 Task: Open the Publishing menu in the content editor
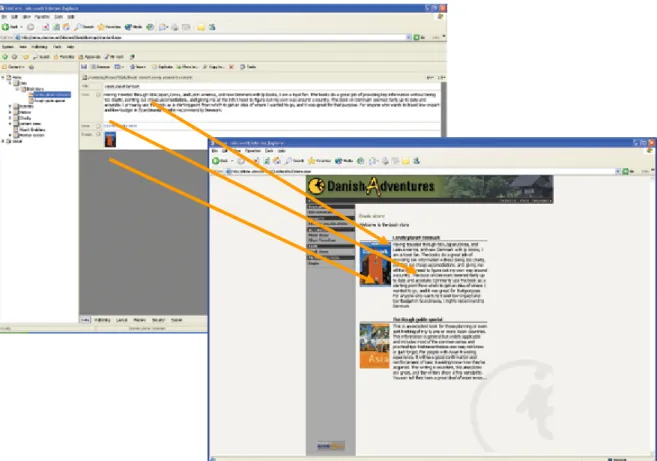click(39, 47)
